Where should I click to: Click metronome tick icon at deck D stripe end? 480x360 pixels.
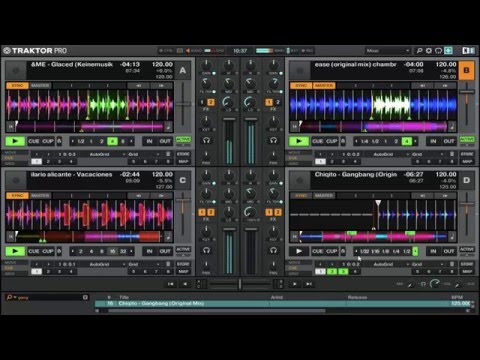[452, 237]
